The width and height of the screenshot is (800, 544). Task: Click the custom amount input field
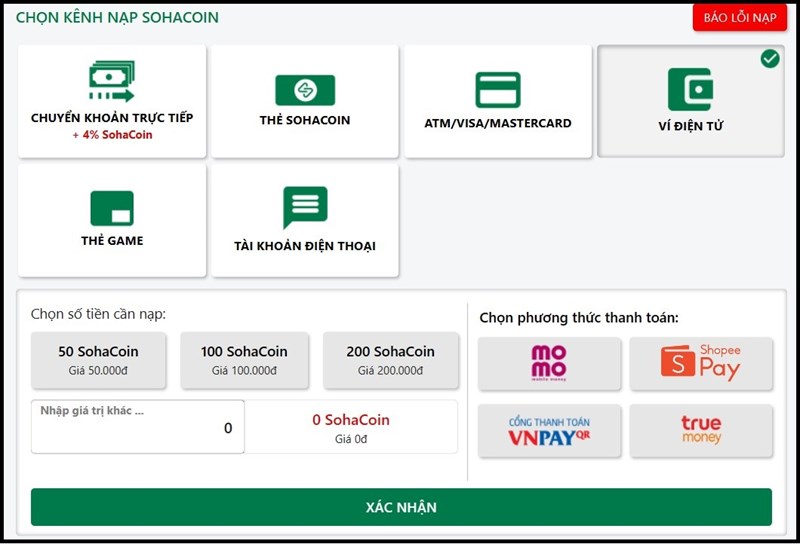coord(138,427)
